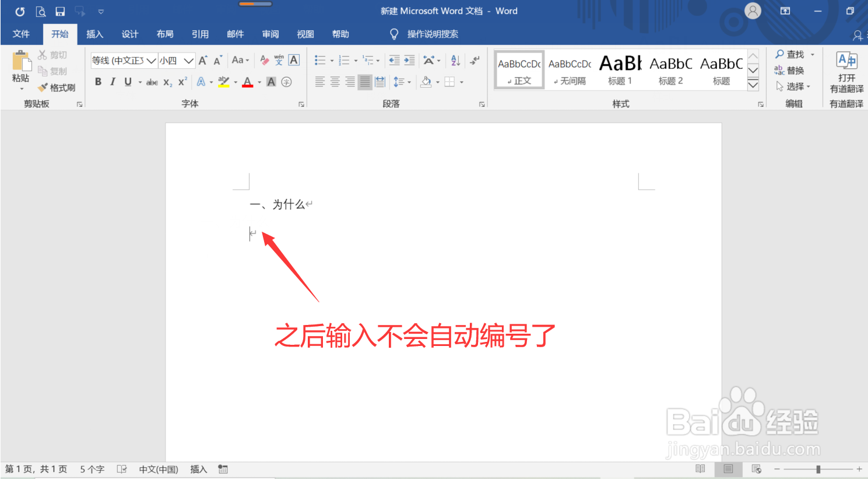Apply the 无间隔 style
This screenshot has width=868, height=479.
point(570,70)
